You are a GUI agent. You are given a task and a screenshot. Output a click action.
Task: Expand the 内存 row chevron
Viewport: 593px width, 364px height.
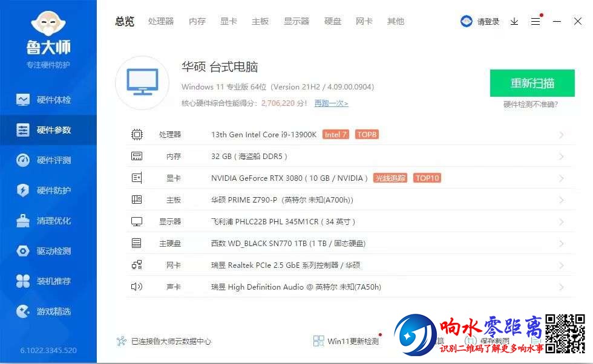click(562, 157)
